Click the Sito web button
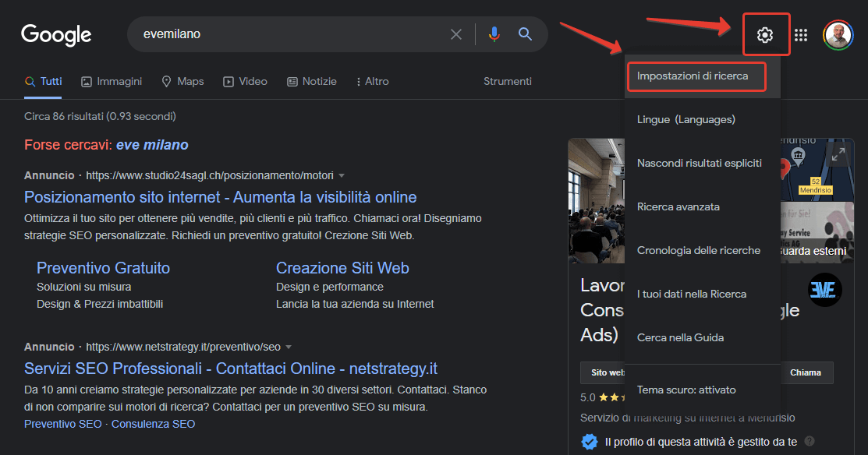868x455 pixels. point(603,372)
